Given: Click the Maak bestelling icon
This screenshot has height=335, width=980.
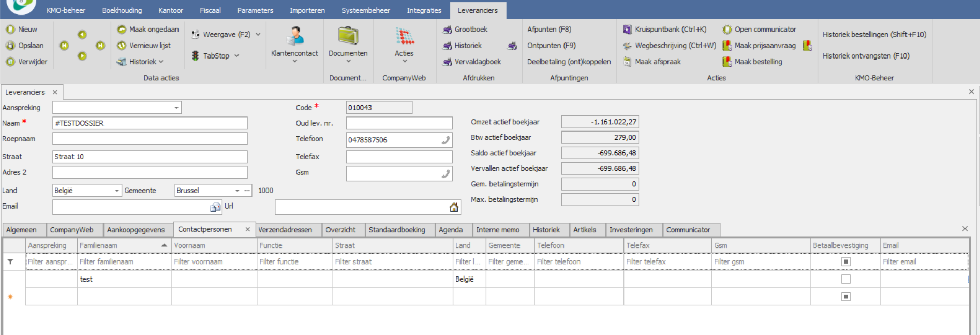Looking at the screenshot, I should (727, 62).
